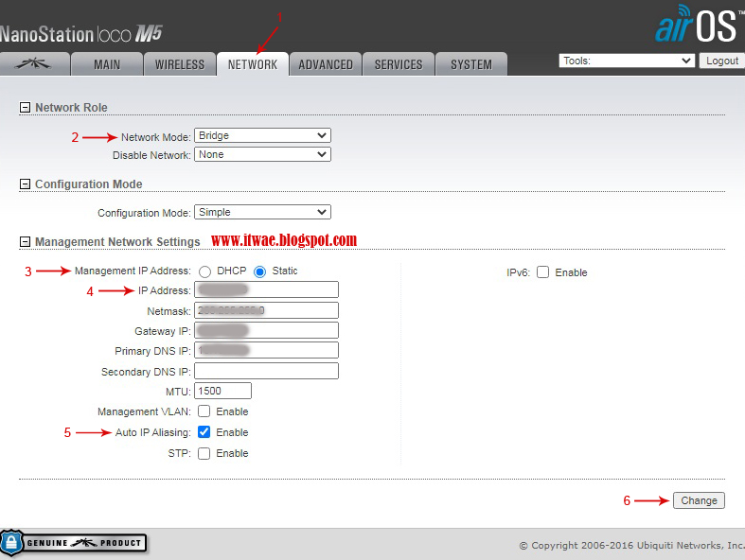Click the airOS logo
Image resolution: width=745 pixels, height=560 pixels.
pyautogui.click(x=699, y=25)
